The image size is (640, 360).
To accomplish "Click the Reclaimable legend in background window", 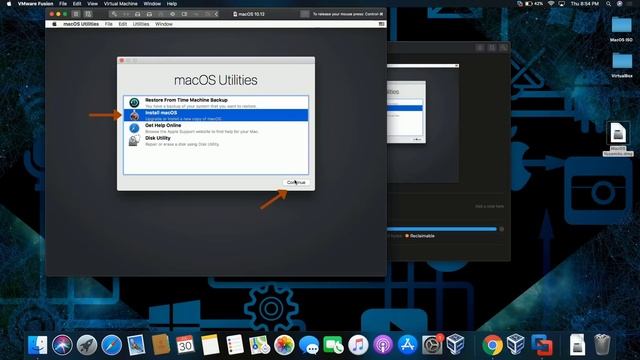I will (420, 236).
